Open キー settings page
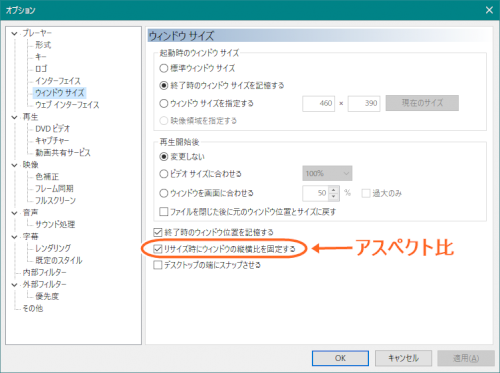 [x=41, y=57]
